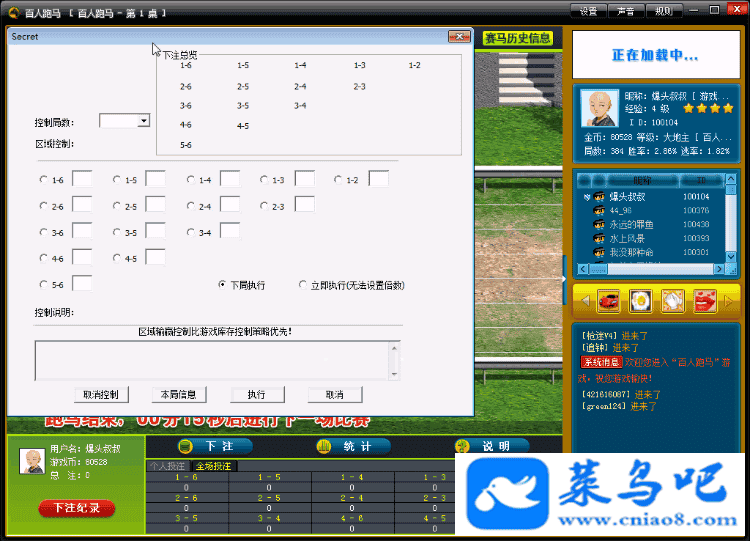Click the control notes down scroll arrow
Screen dimensions: 750x541
(x=394, y=374)
